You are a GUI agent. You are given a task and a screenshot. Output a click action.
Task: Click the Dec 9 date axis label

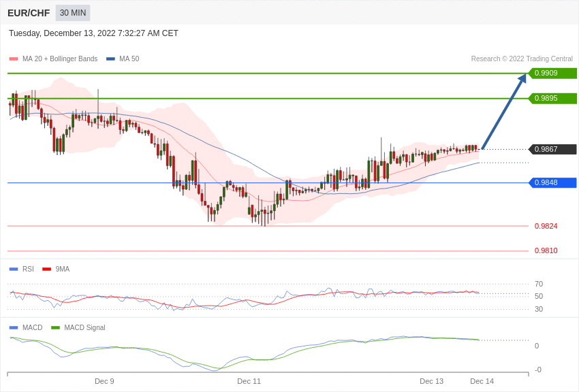coord(104,381)
